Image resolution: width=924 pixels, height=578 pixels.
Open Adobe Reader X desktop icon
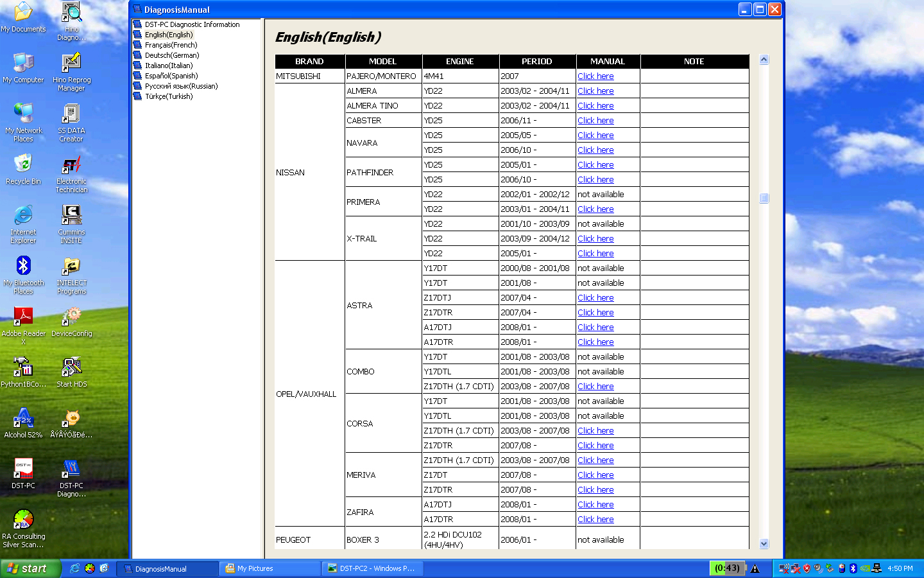23,326
